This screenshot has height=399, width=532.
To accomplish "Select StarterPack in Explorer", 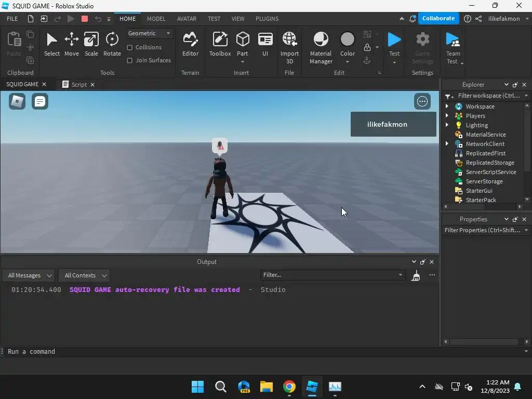I will (x=481, y=200).
